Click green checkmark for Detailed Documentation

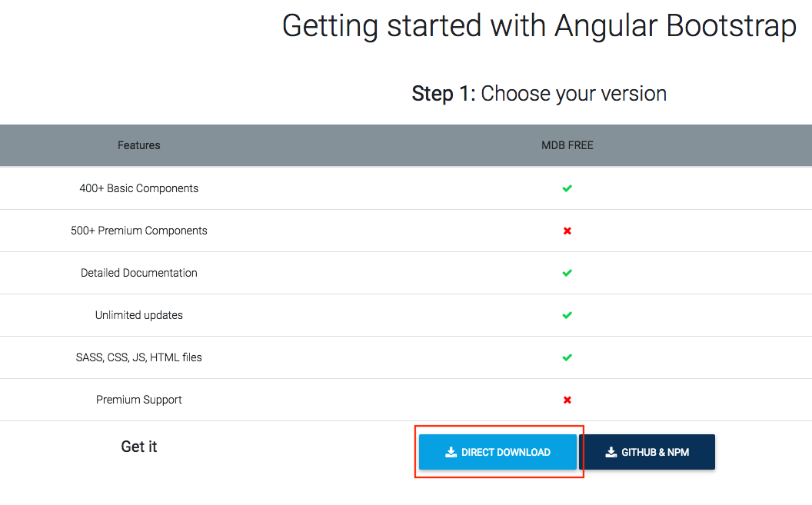[x=567, y=273]
